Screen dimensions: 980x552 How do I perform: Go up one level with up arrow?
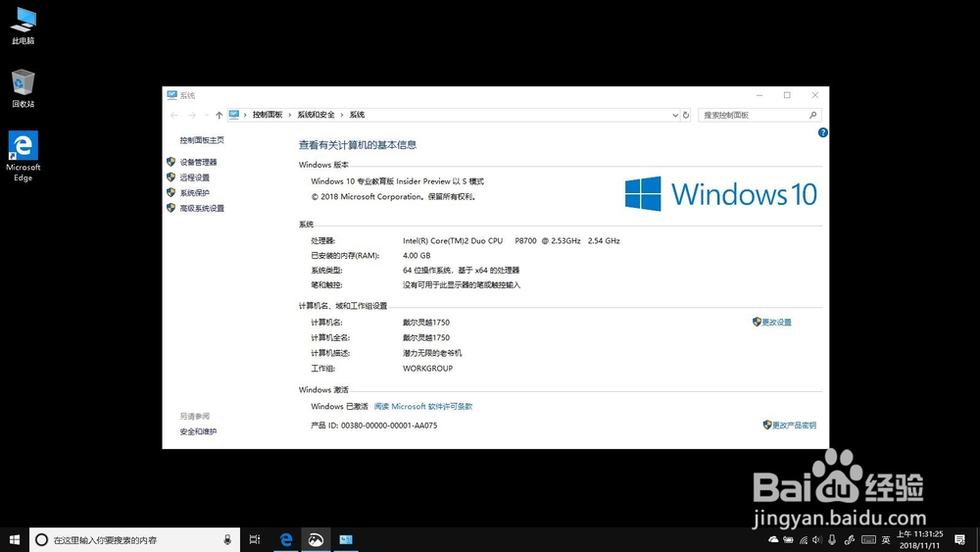(219, 115)
